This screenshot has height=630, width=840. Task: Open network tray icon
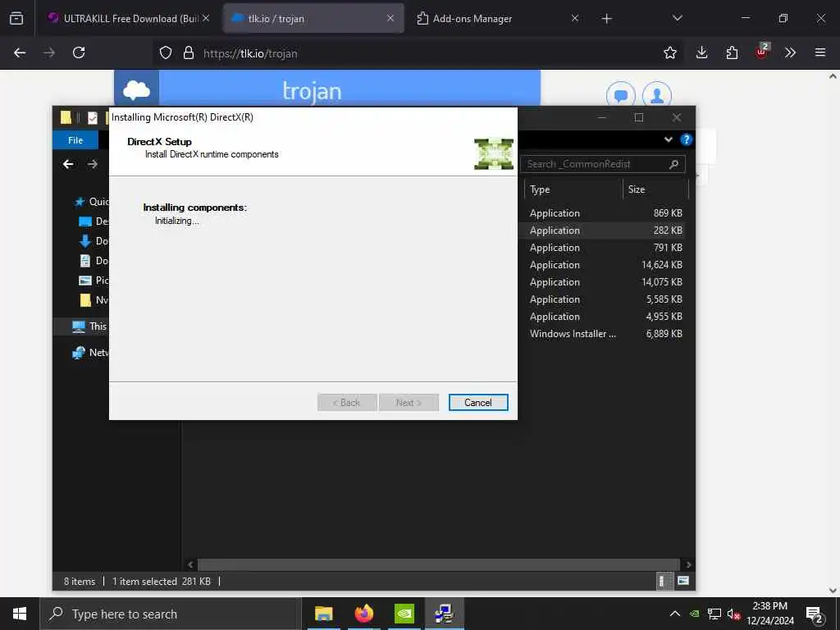coord(714,614)
